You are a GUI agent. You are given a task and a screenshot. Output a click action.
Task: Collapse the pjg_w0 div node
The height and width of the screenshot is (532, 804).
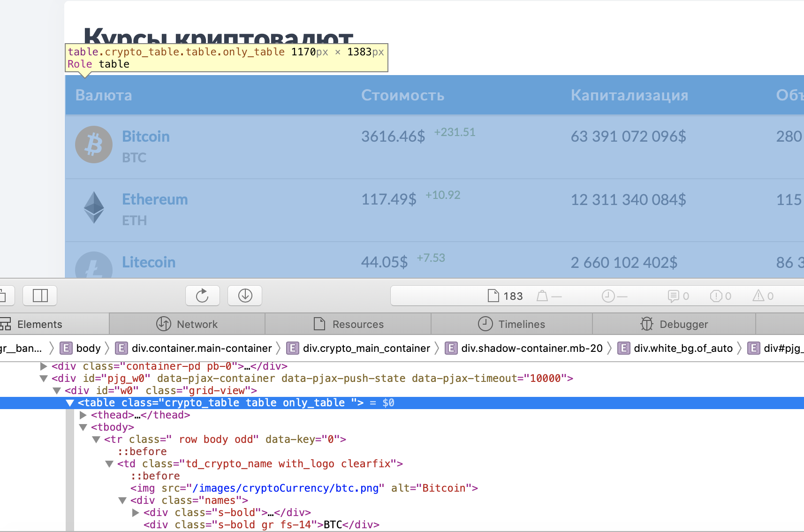pyautogui.click(x=44, y=378)
